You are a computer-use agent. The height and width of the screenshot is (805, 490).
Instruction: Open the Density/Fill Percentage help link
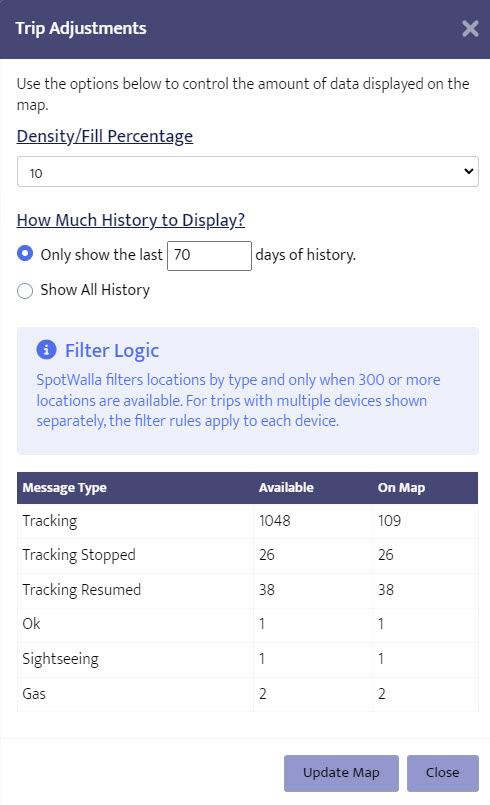point(105,136)
